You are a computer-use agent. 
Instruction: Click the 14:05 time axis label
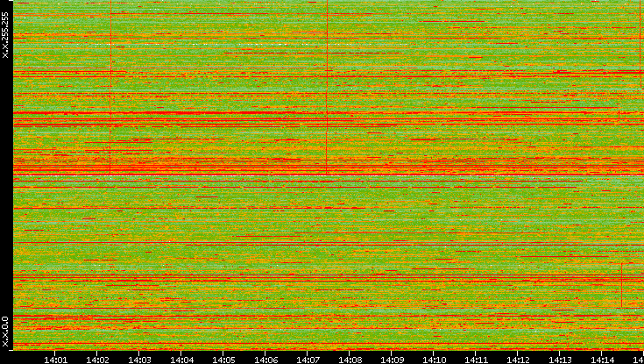[x=223, y=360]
